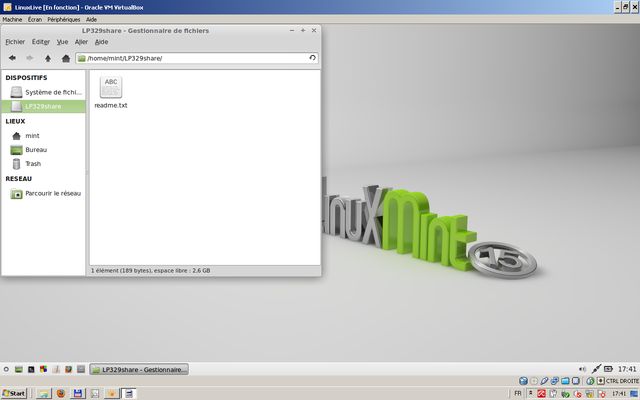The height and width of the screenshot is (400, 640).
Task: Reload the current folder
Action: 312,58
